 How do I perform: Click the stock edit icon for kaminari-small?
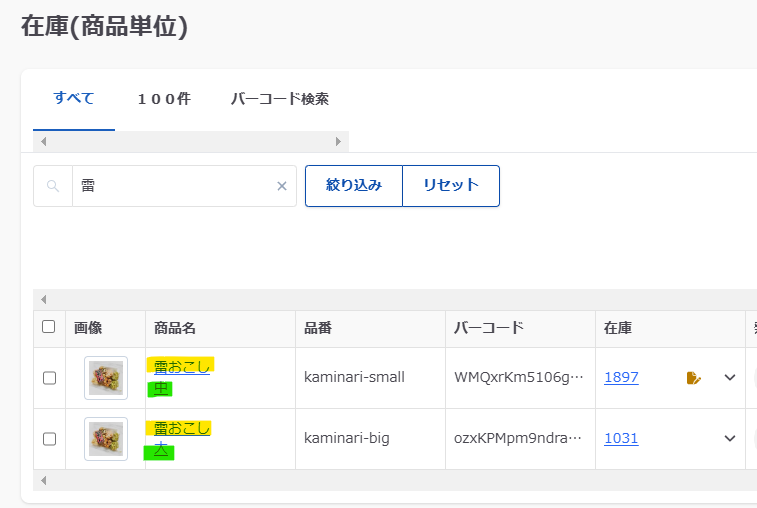(694, 378)
